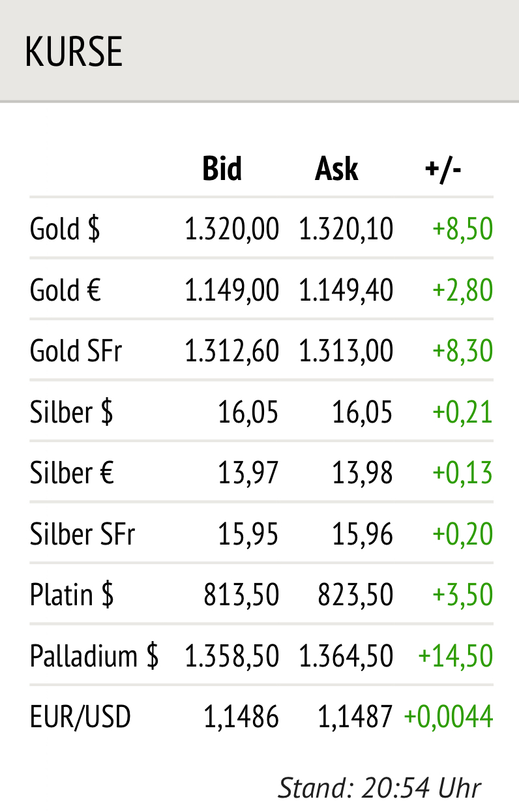
Task: Select the Bid column header
Action: click(x=222, y=169)
